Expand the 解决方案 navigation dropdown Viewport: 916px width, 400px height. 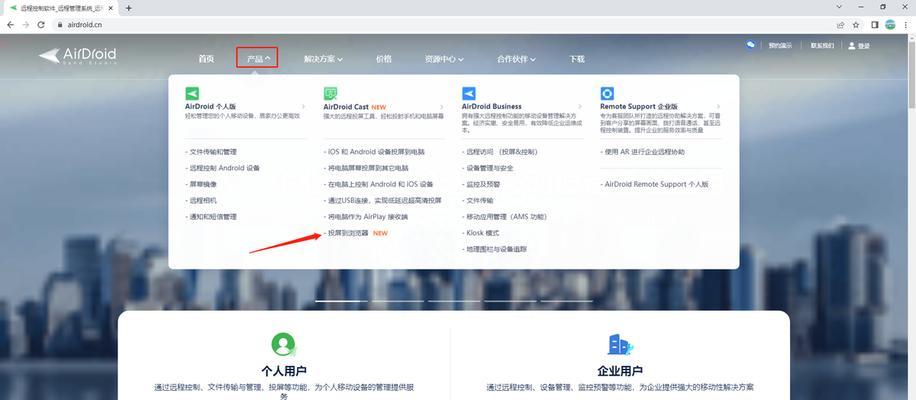pos(323,59)
